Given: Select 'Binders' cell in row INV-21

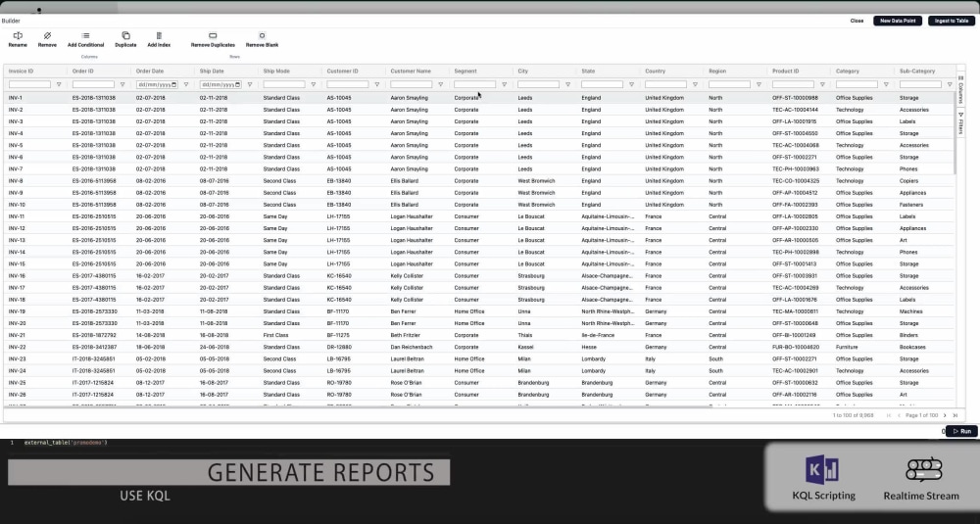Looking at the screenshot, I should pos(908,335).
